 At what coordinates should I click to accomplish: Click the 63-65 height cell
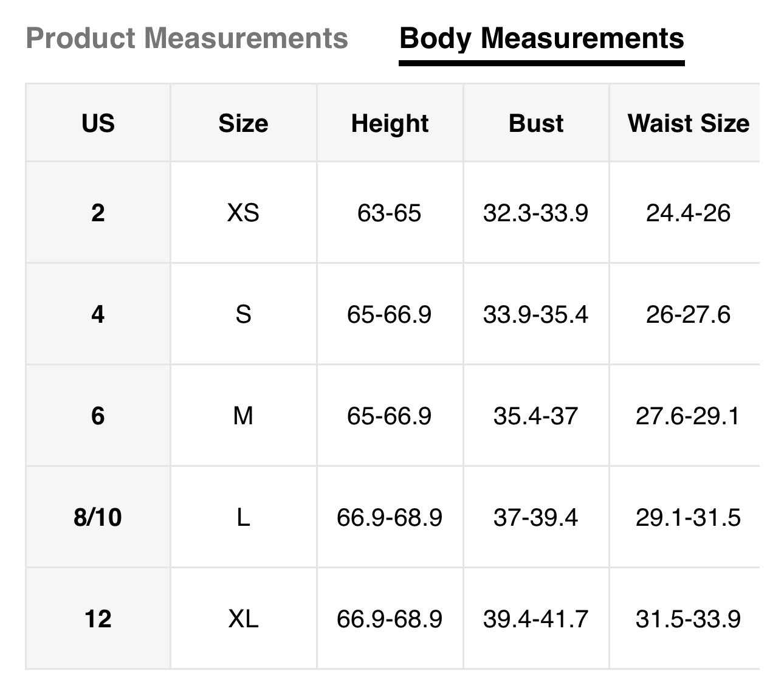(x=389, y=213)
